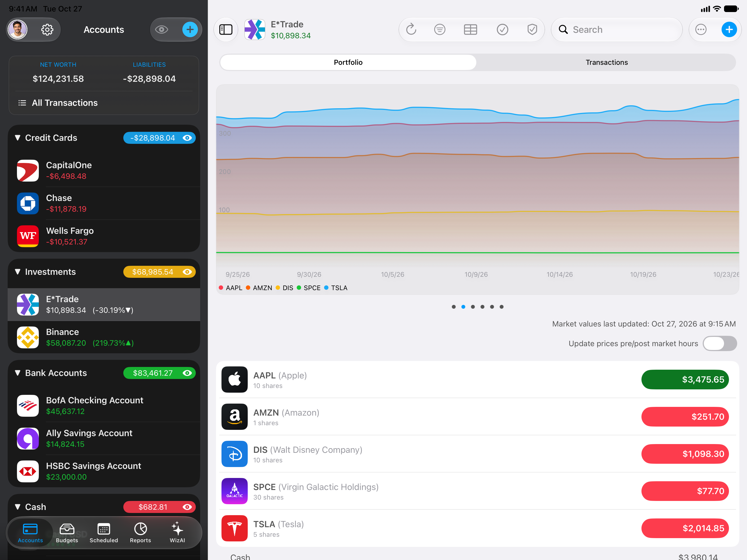Hide the Bank Accounts group total
This screenshot has width=747, height=560.
point(187,373)
